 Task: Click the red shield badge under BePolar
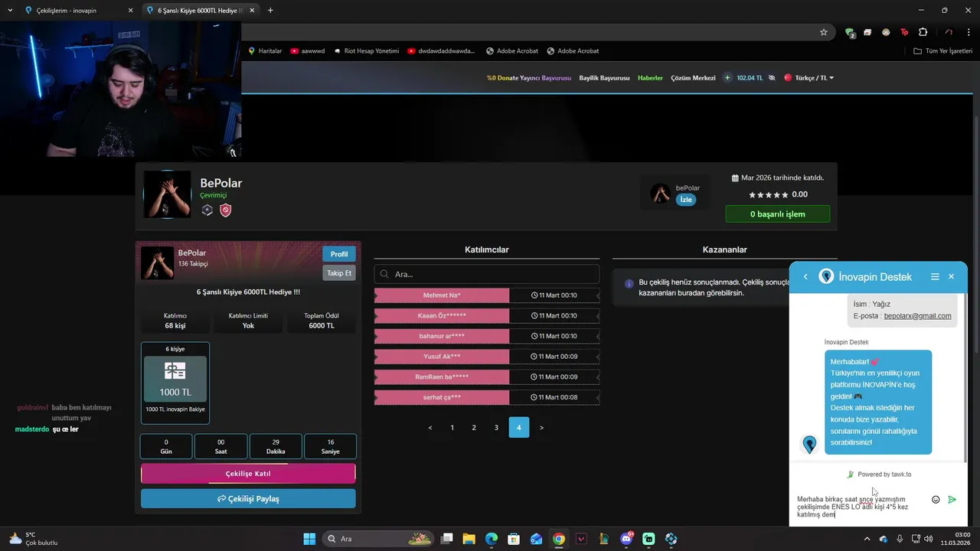(225, 210)
